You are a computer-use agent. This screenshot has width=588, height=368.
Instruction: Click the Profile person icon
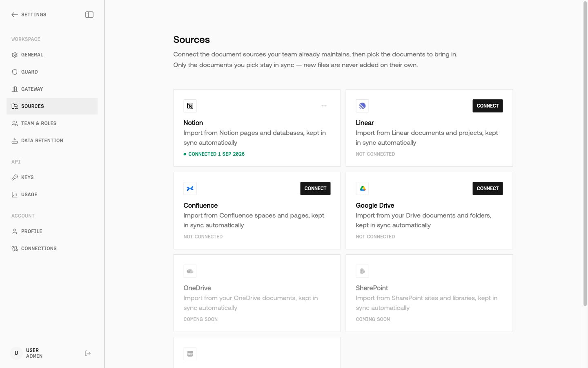(15, 231)
